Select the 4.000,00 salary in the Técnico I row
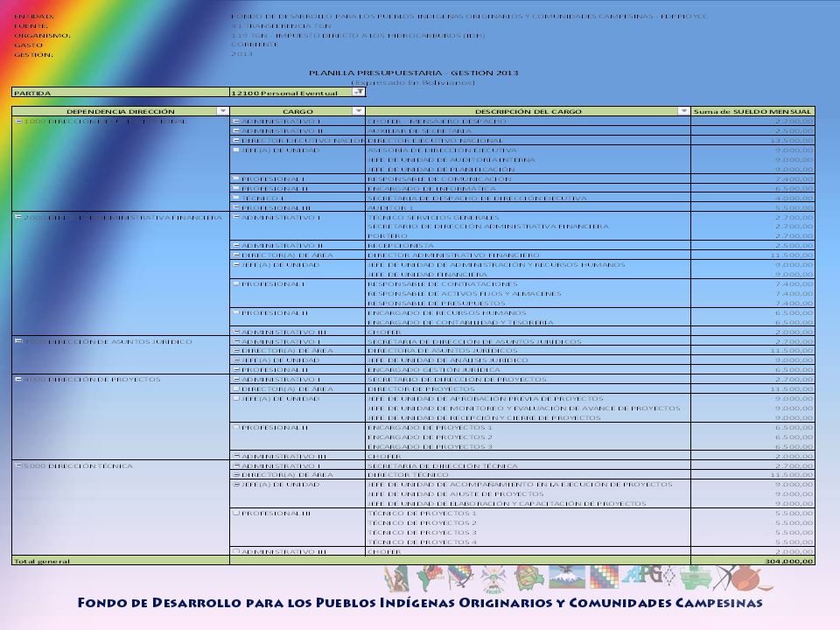The image size is (840, 630). 752,198
